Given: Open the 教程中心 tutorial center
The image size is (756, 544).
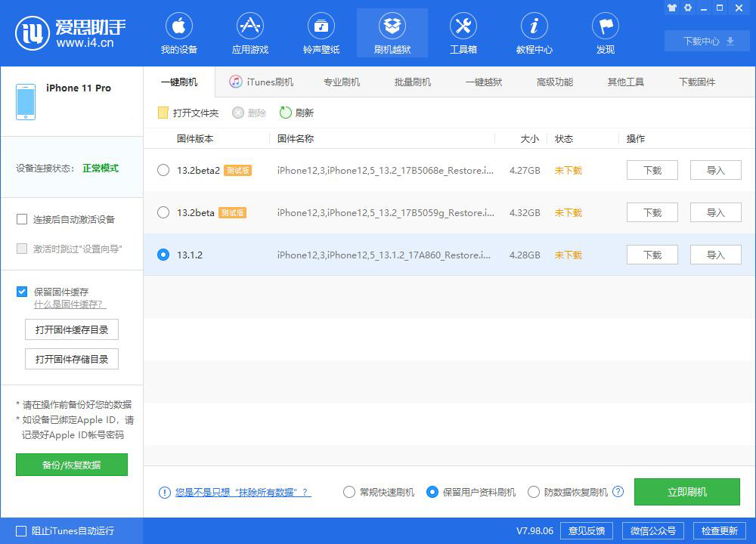Looking at the screenshot, I should pos(534,32).
